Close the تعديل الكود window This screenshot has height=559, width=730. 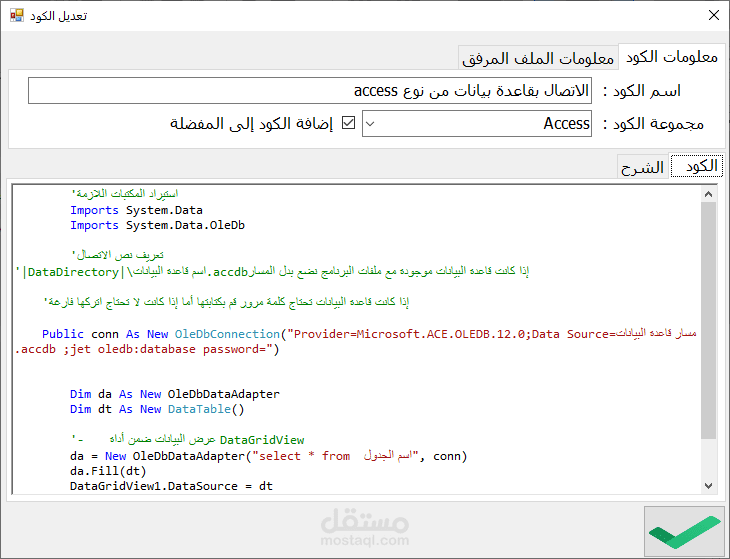pyautogui.click(x=713, y=16)
